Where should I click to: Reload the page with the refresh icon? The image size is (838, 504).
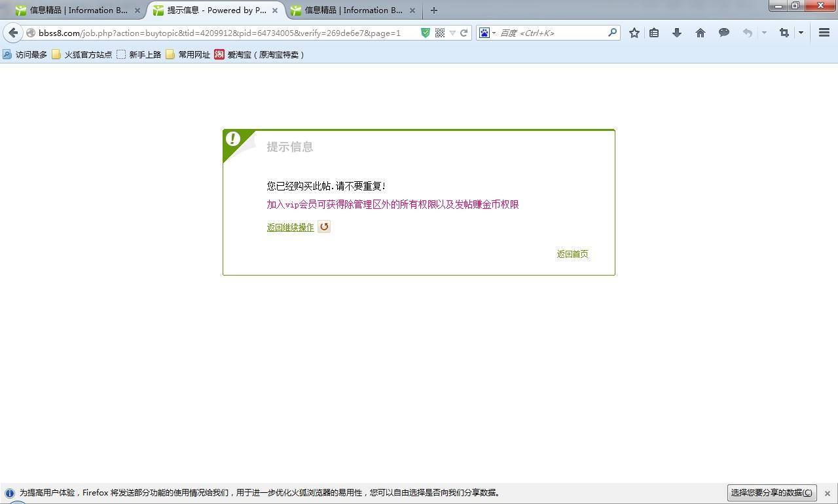464,33
